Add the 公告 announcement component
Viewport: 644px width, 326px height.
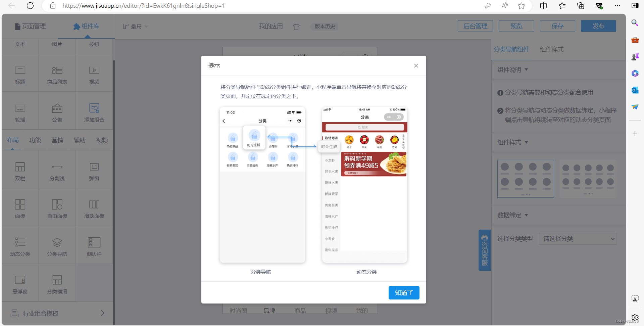point(57,111)
